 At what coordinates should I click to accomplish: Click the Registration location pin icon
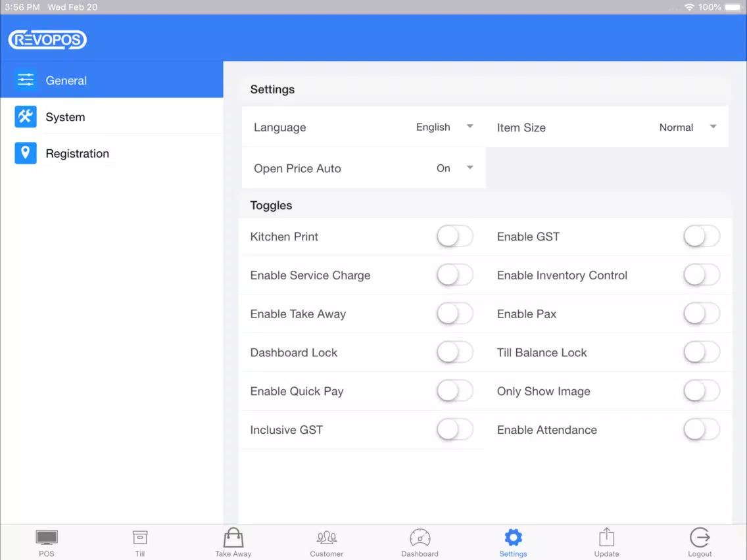click(25, 153)
